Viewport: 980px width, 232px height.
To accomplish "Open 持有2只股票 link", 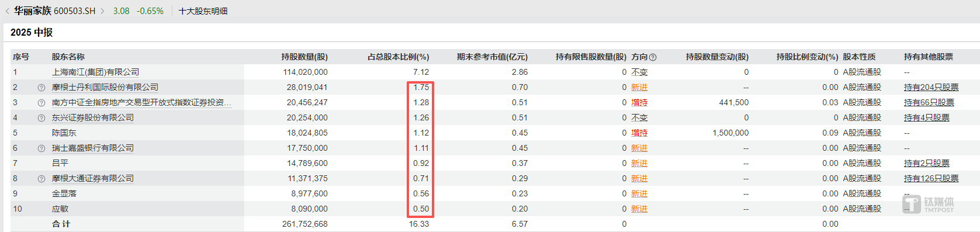I will pos(926,163).
